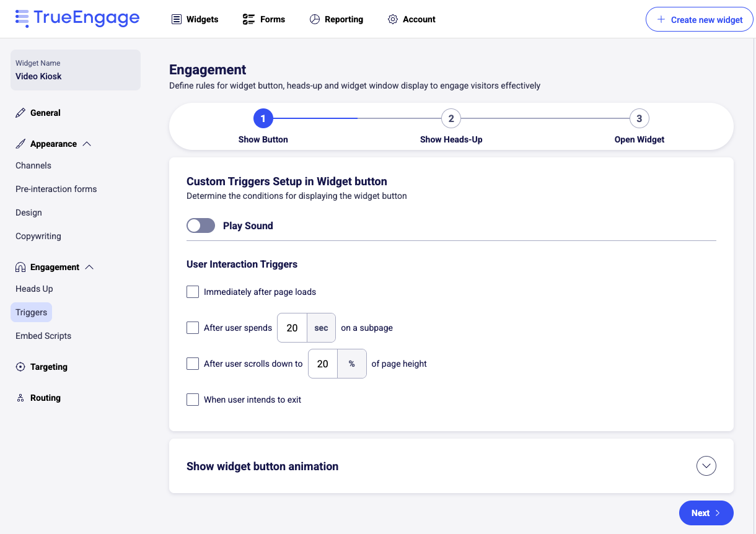The height and width of the screenshot is (534, 756).
Task: Click the Forms checklist icon
Action: point(248,19)
